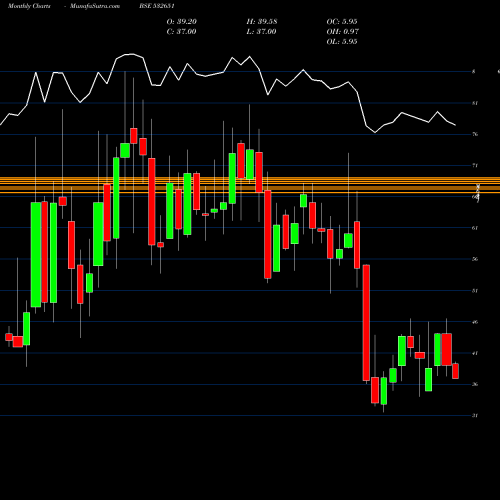Select the 'C: 37.00' close value
Image resolution: width=500 pixels, height=500 pixels.
(x=181, y=32)
